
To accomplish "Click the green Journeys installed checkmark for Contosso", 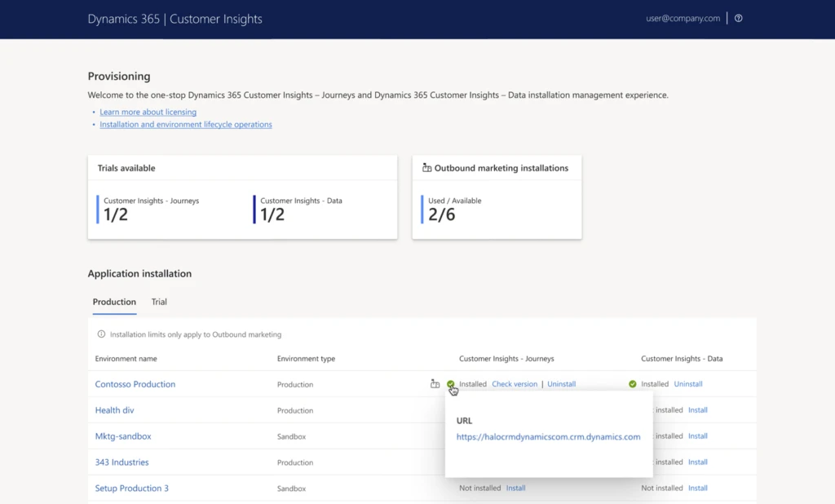I will pos(451,384).
